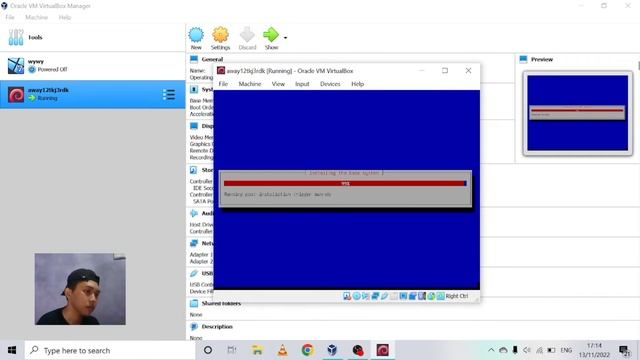The image size is (640, 360).
Task: Click the taskbar search box
Action: 110,350
